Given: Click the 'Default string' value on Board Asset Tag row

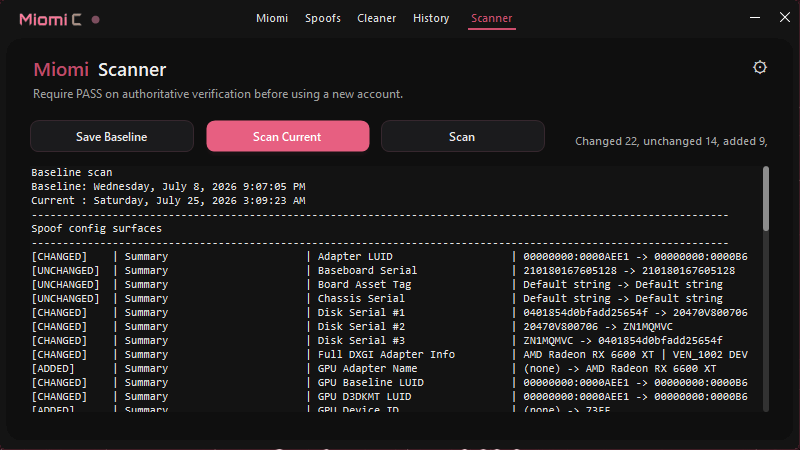Looking at the screenshot, I should tap(623, 285).
